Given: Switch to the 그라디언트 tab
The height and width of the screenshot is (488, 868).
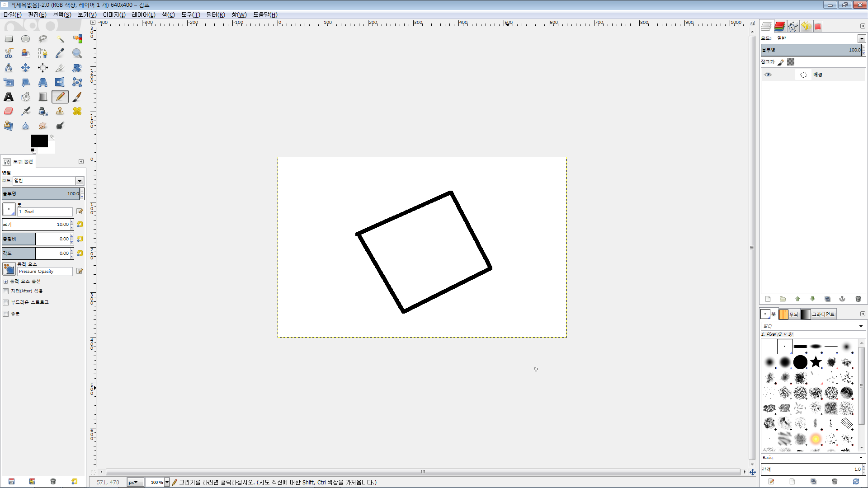Looking at the screenshot, I should pyautogui.click(x=818, y=314).
